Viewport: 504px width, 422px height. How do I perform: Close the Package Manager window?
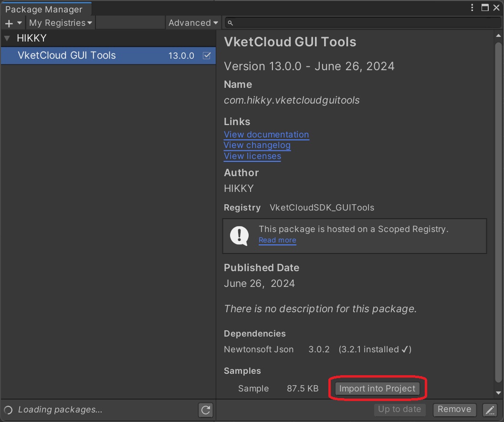[x=496, y=8]
